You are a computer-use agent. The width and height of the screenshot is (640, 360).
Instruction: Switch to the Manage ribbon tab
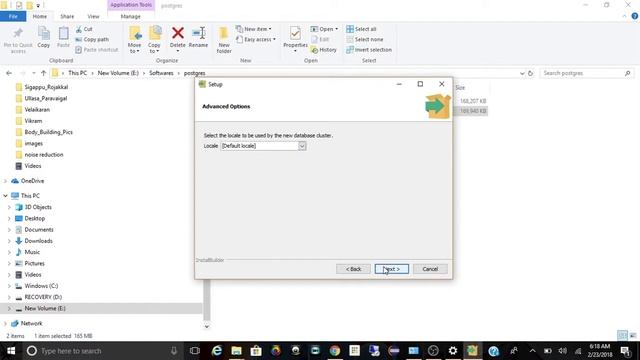[x=131, y=16]
